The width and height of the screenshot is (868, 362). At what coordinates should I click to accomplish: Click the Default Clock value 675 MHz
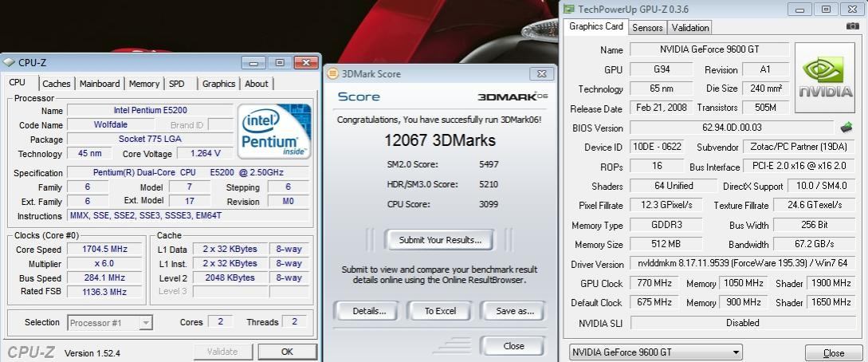(x=654, y=302)
